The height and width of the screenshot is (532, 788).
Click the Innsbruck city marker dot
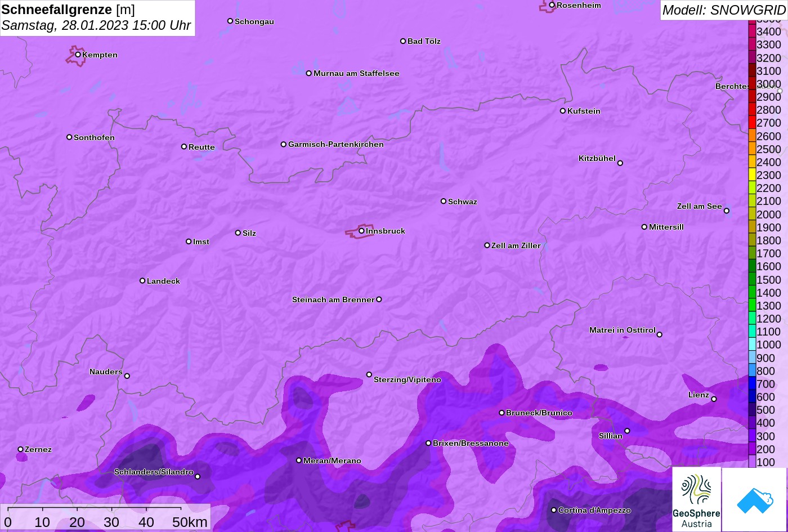click(x=361, y=231)
